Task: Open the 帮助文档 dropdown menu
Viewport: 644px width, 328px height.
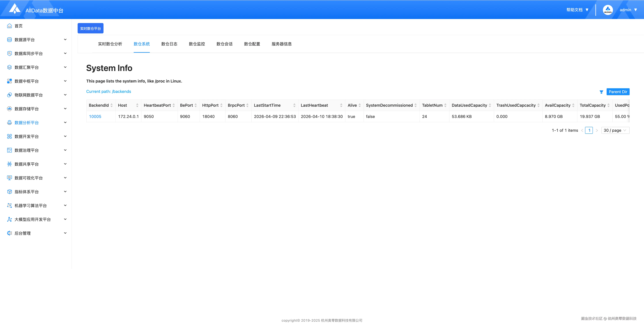Action: (577, 10)
